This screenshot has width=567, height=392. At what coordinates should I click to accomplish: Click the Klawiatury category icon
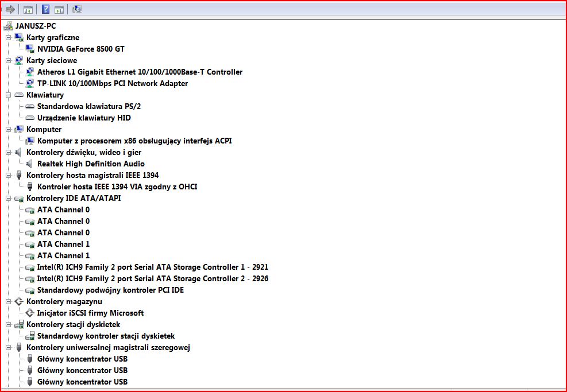tap(19, 95)
